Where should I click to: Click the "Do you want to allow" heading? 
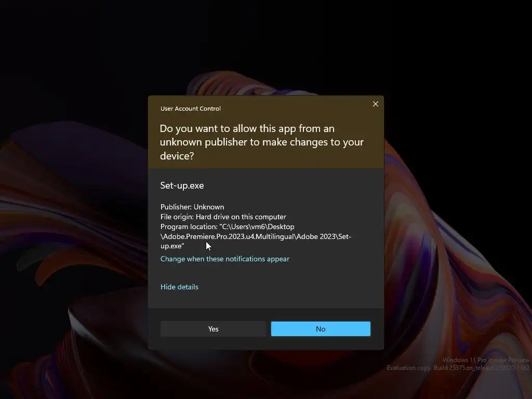click(x=262, y=142)
